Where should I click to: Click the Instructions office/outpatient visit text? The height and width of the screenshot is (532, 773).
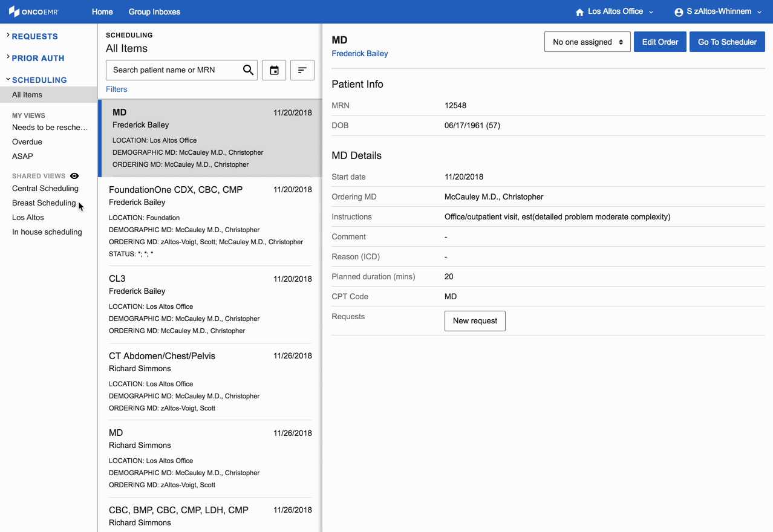pos(557,216)
